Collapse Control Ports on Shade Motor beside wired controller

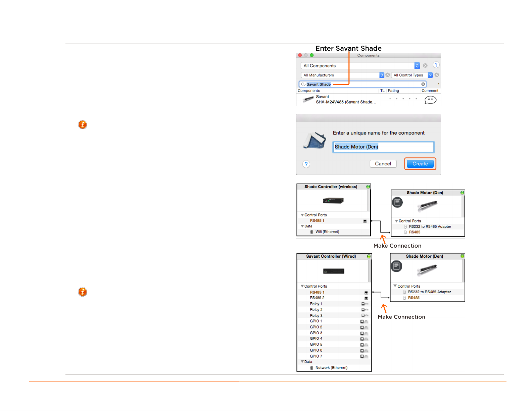coord(395,286)
